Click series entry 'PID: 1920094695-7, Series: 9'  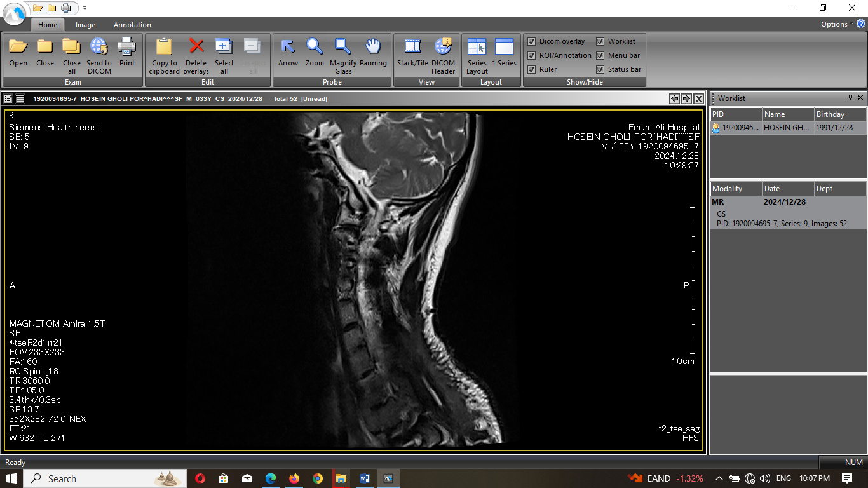(782, 224)
